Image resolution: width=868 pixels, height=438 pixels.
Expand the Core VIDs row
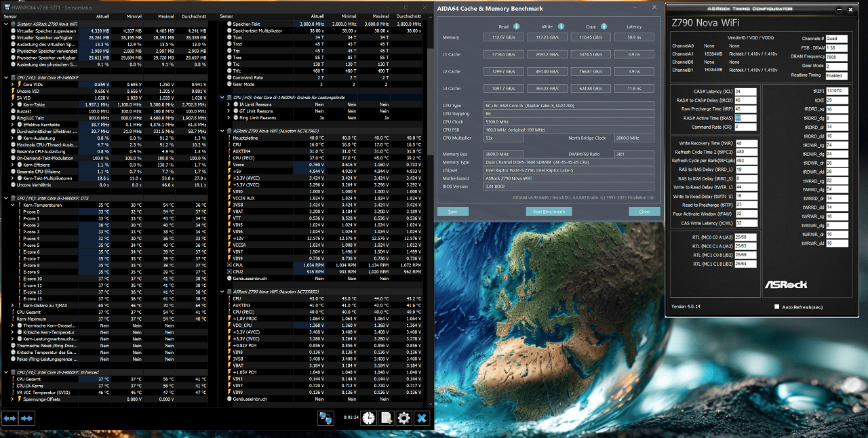click(14, 84)
